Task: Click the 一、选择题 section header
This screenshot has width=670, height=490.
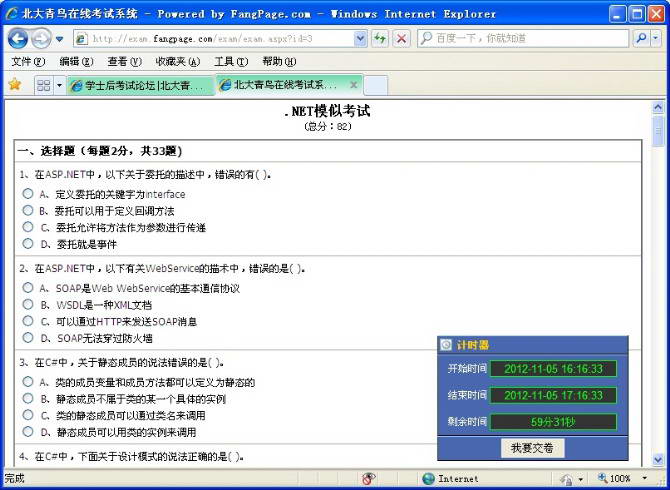Action: click(x=100, y=151)
